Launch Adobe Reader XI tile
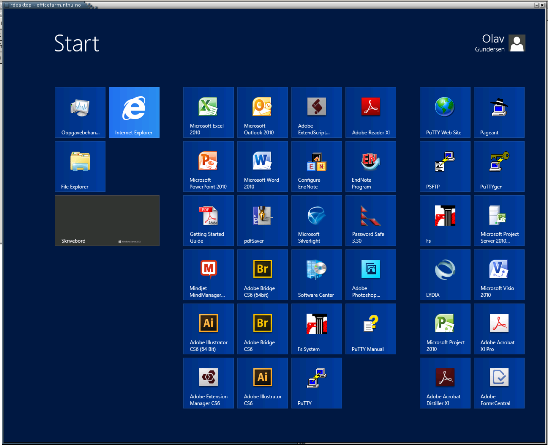Image resolution: width=548 pixels, height=445 pixels. click(x=370, y=112)
